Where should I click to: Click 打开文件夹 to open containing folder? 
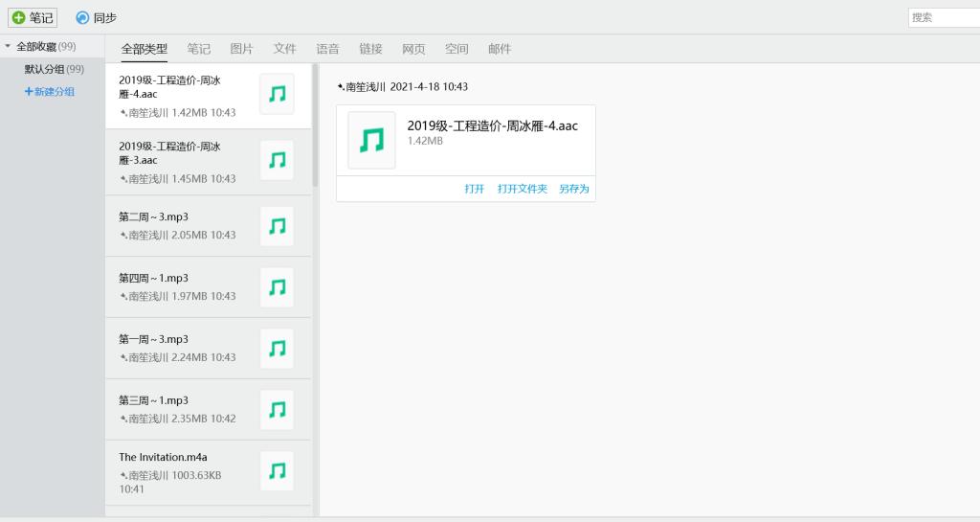coord(522,189)
